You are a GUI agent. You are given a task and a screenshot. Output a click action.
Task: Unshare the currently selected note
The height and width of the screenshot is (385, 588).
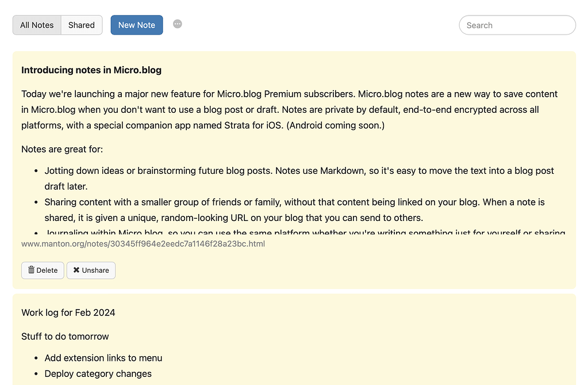(91, 270)
